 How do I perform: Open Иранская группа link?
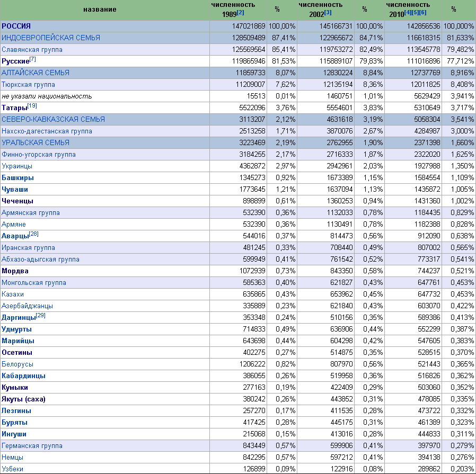point(28,248)
